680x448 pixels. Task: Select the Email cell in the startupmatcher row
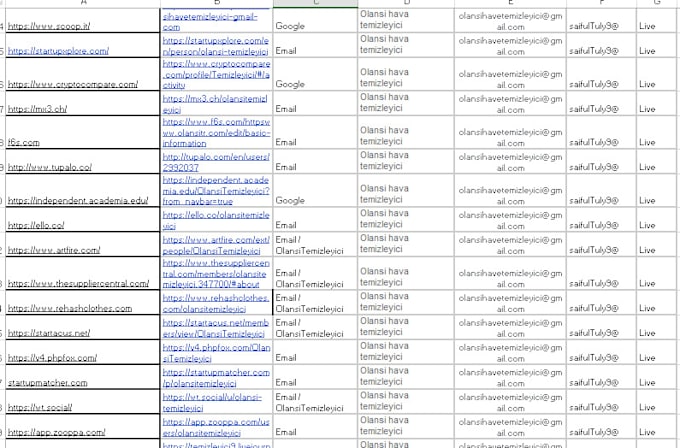click(x=315, y=377)
